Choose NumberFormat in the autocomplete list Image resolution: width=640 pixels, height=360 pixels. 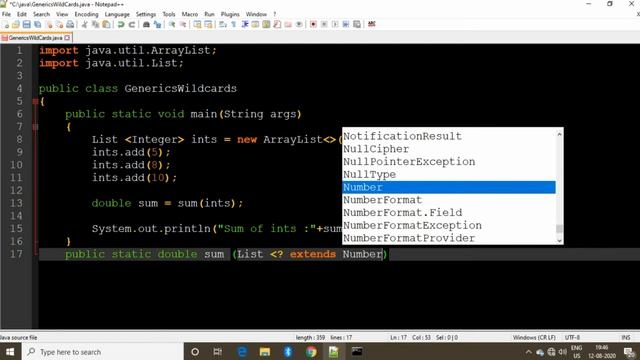click(449, 200)
